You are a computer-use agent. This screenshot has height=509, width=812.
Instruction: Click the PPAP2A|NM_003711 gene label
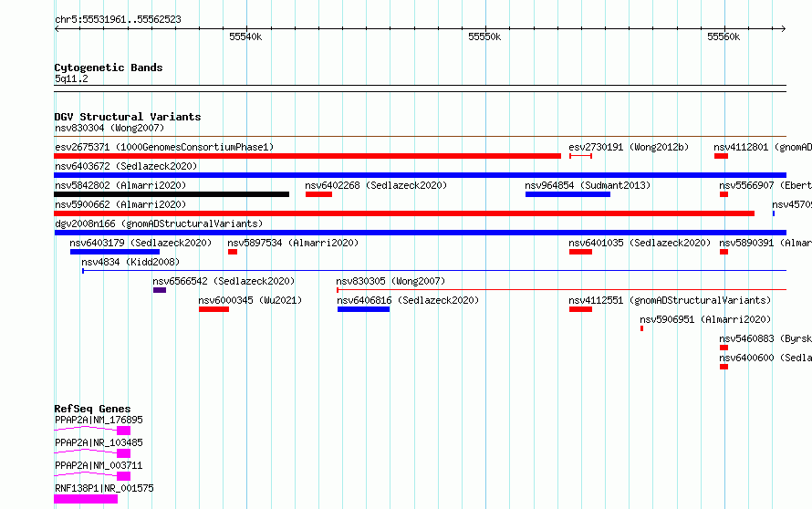tap(99, 465)
